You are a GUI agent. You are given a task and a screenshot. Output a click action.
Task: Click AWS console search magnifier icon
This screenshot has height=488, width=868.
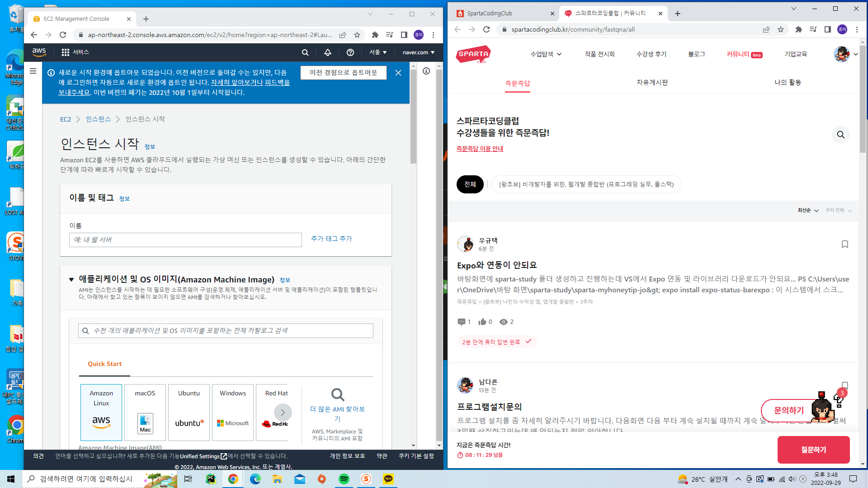click(305, 52)
